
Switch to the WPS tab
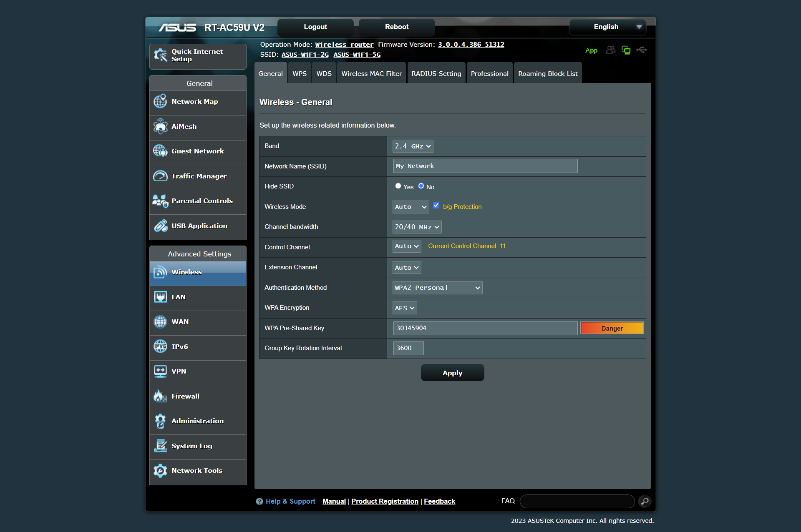click(300, 73)
